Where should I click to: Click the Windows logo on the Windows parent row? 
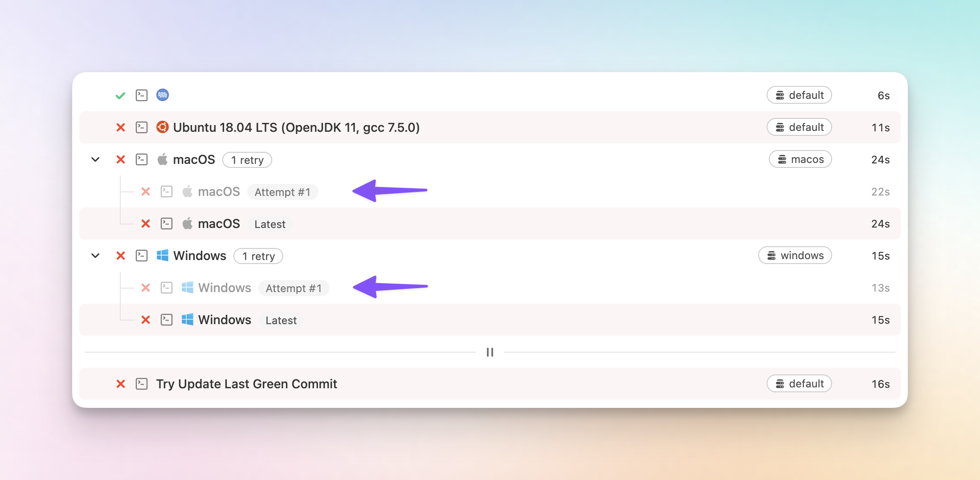point(163,255)
